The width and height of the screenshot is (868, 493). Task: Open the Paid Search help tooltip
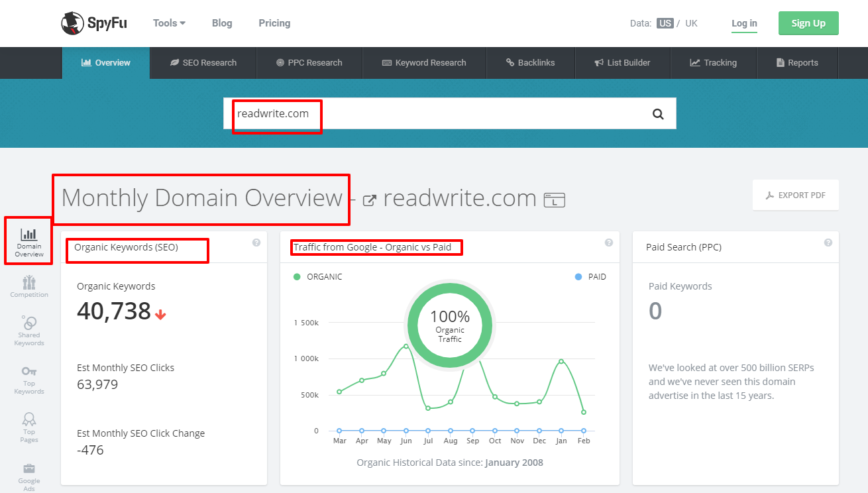[x=828, y=243]
